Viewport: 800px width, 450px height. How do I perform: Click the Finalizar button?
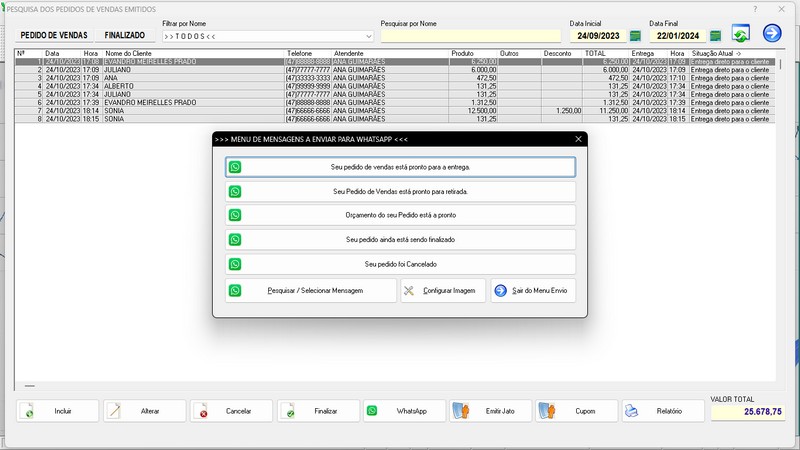tap(318, 411)
